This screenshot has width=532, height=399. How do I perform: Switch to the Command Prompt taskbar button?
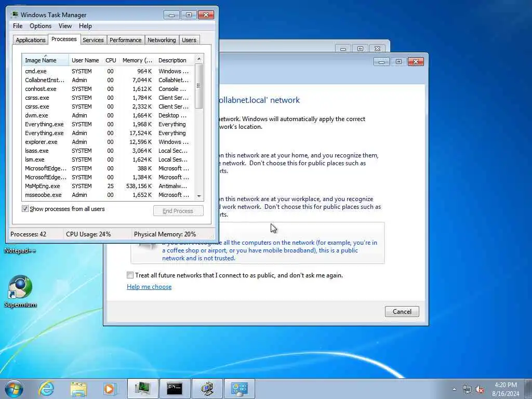pyautogui.click(x=175, y=389)
